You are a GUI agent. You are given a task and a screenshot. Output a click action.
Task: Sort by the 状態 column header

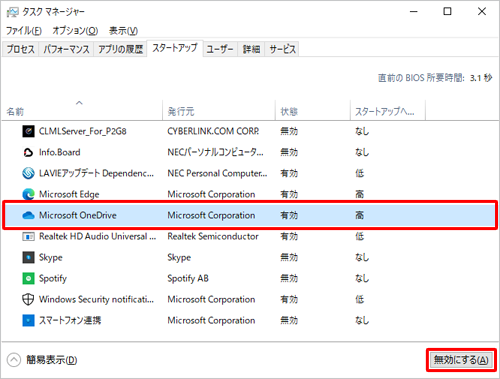click(x=313, y=110)
